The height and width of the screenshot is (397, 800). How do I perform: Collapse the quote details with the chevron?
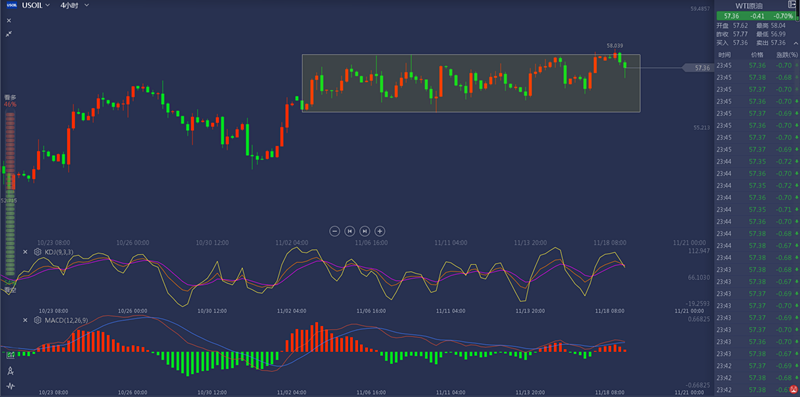[795, 43]
